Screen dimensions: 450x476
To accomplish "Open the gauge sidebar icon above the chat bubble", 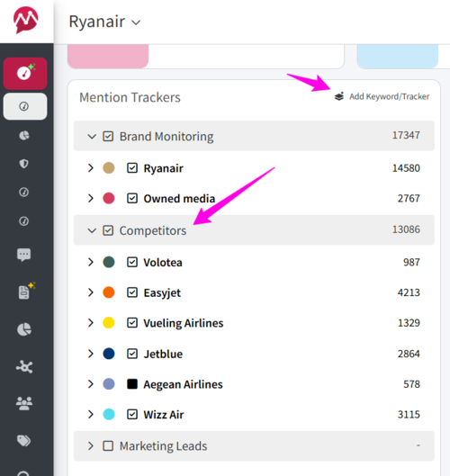I will tap(24, 221).
